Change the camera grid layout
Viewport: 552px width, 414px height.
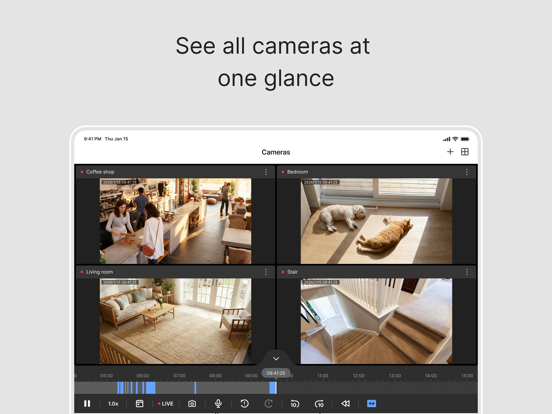(465, 152)
